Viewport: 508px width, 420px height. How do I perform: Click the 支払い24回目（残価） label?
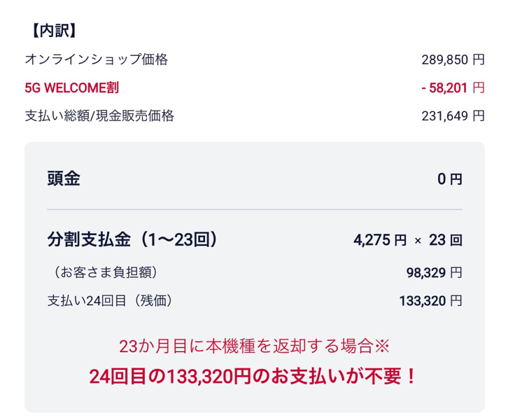(x=110, y=301)
